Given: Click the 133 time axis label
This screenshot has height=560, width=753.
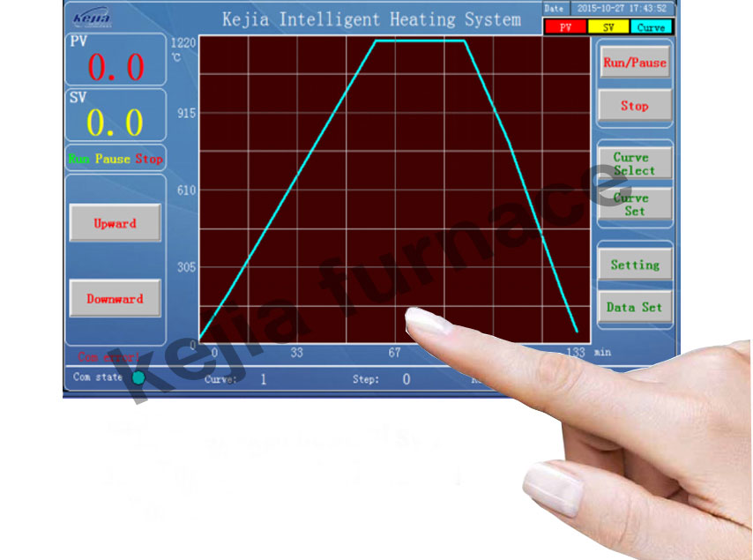Looking at the screenshot, I should coord(576,353).
